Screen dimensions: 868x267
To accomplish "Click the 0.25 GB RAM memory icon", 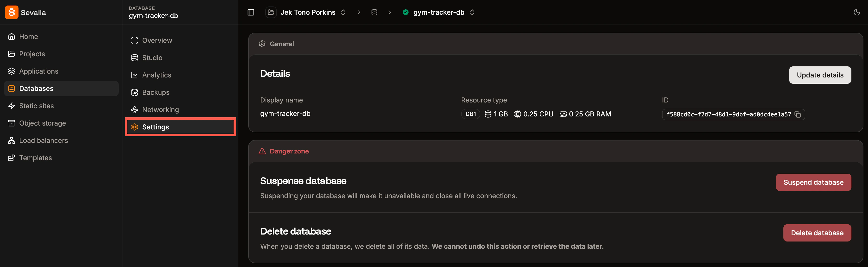I will click(563, 114).
